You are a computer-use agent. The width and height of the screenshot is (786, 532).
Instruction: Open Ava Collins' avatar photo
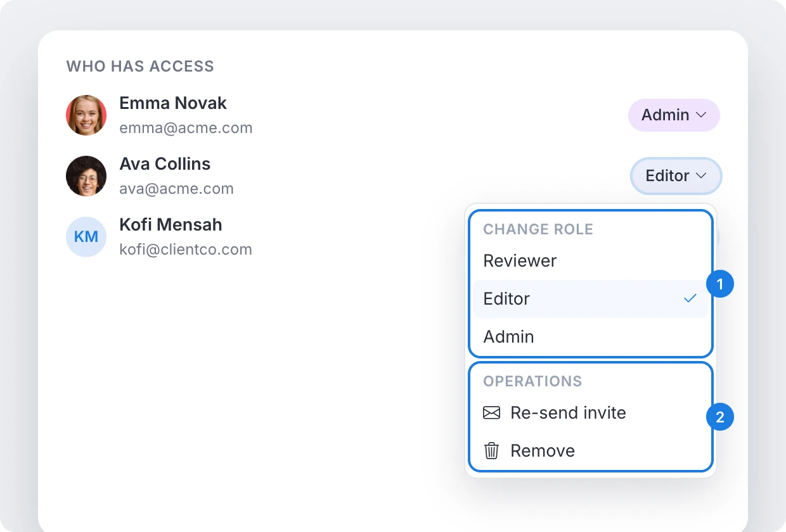click(x=86, y=176)
